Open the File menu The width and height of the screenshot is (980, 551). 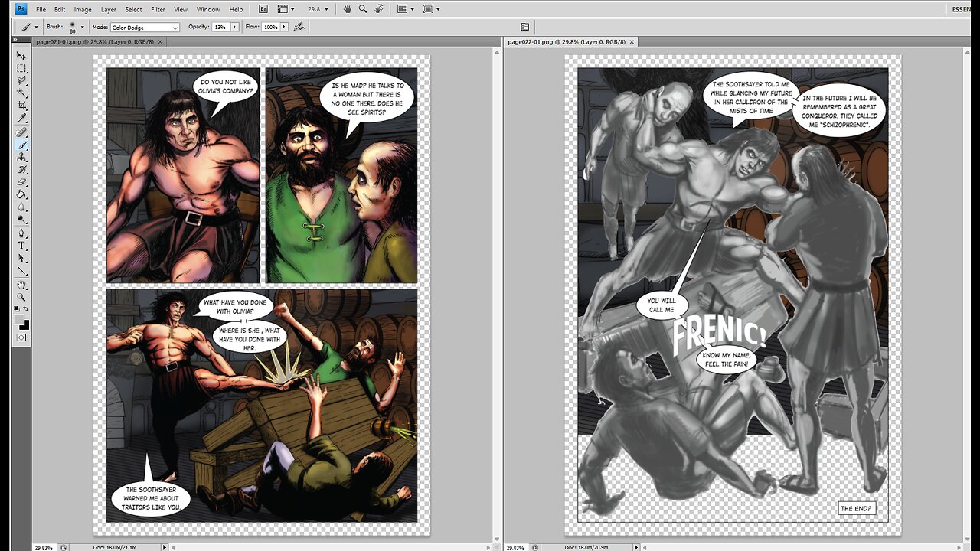(41, 9)
